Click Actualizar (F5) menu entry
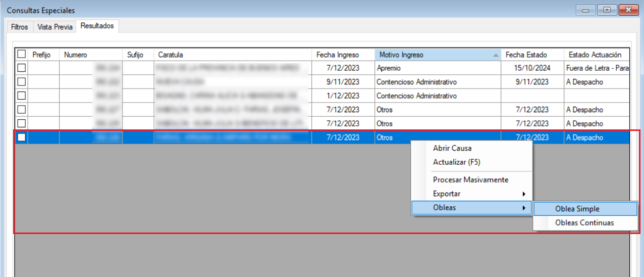Image resolution: width=644 pixels, height=277 pixels. pyautogui.click(x=456, y=162)
